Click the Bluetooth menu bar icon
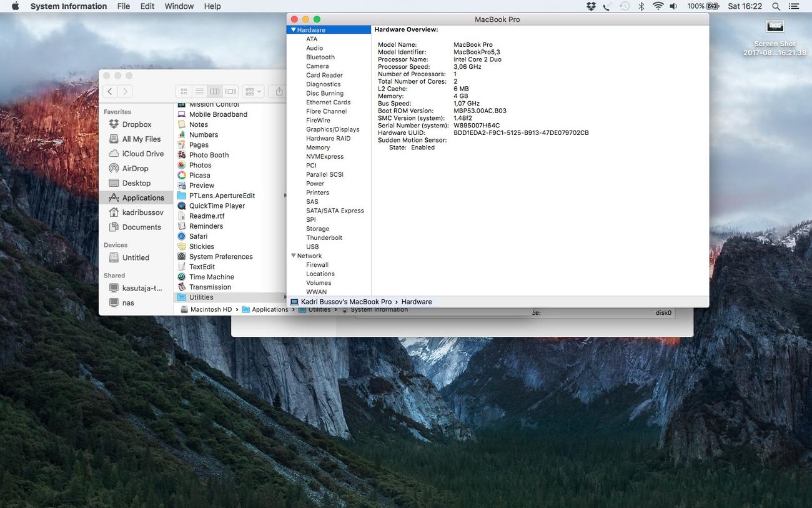This screenshot has width=812, height=508. tap(641, 6)
